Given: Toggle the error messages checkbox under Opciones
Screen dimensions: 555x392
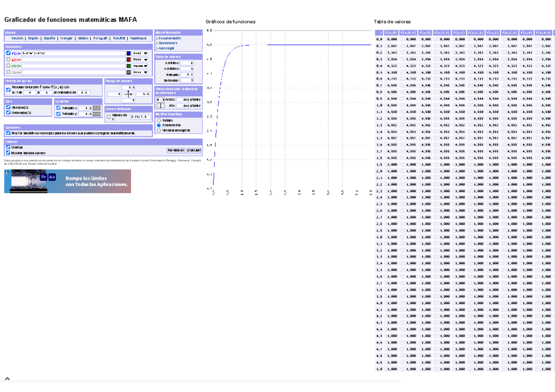Looking at the screenshot, I should coord(8,133).
